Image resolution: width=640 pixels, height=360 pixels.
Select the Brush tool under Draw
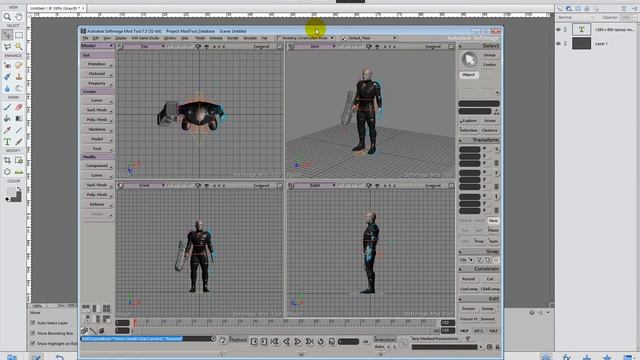point(7,107)
